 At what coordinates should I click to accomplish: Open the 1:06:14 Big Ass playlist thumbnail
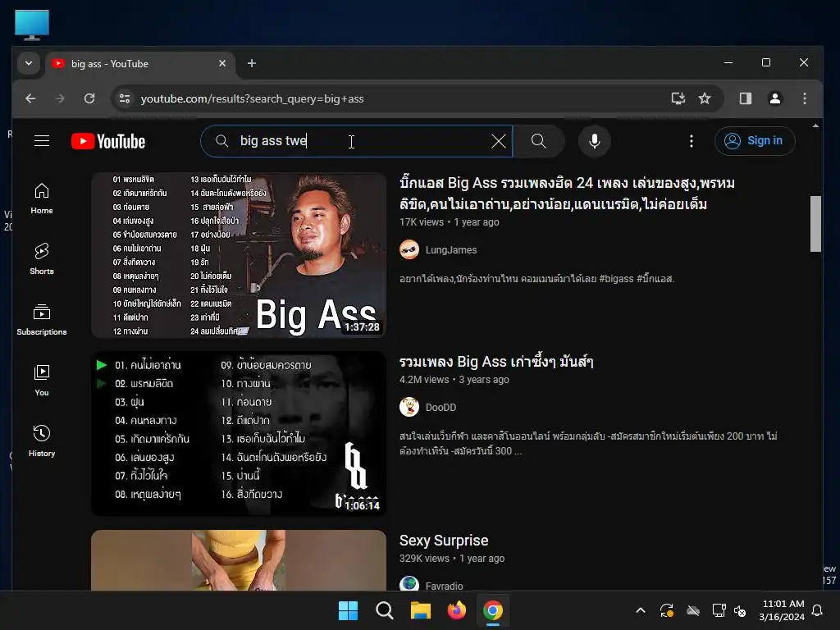tap(239, 433)
